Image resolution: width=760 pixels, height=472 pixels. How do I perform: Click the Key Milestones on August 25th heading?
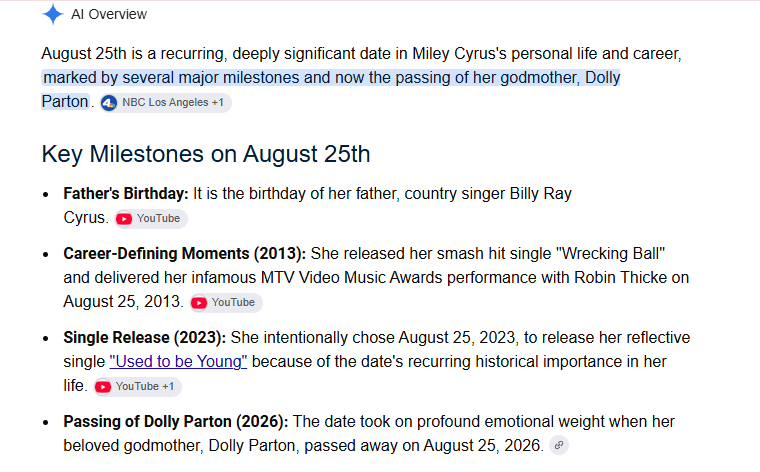tap(206, 154)
